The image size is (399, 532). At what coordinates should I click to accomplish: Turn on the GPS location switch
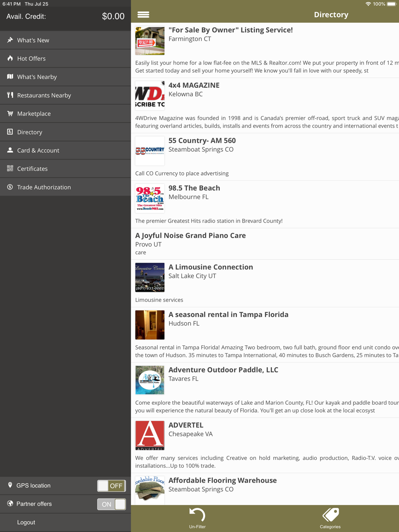(x=111, y=485)
